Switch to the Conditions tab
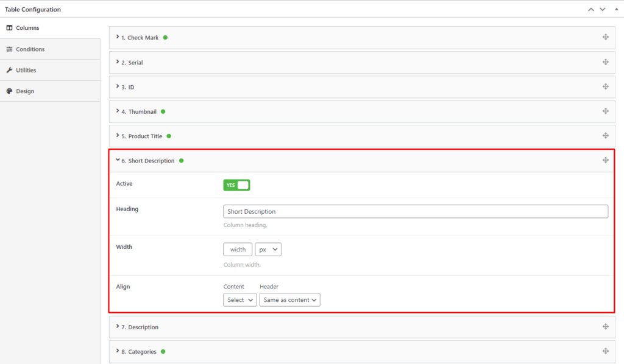624x364 pixels. coord(30,49)
